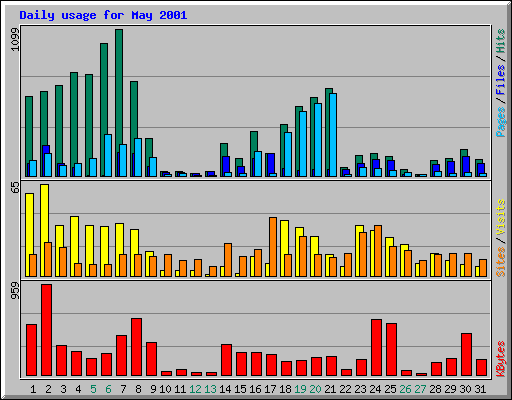Click the tallest red KBytes bar on day 2
The width and height of the screenshot is (512, 400).
[x=47, y=330]
